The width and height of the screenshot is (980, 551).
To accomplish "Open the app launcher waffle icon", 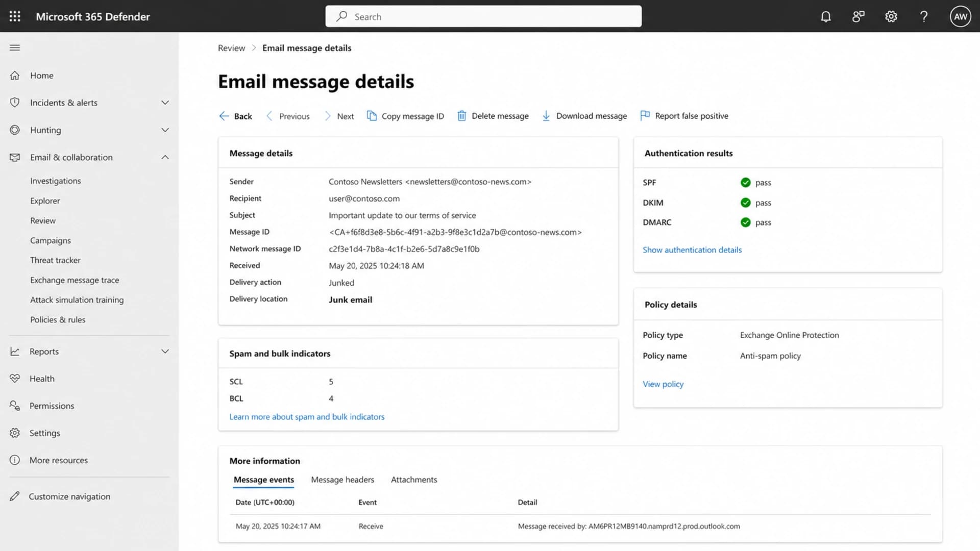I will (15, 16).
